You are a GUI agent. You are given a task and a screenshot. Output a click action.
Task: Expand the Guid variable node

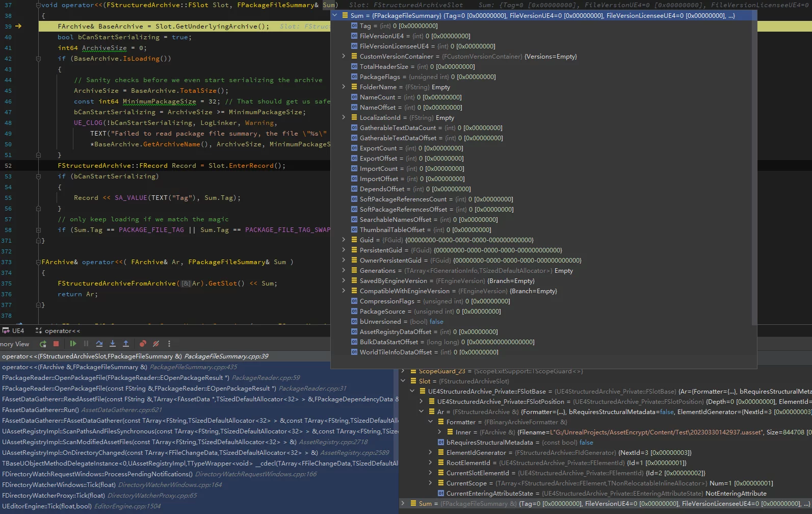[344, 240]
